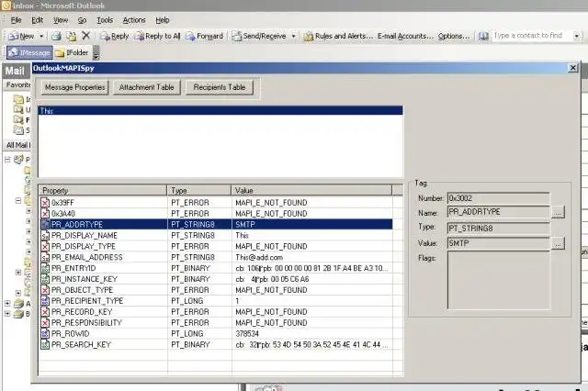588x391 pixels.
Task: Click the Message Properties button
Action: (74, 87)
